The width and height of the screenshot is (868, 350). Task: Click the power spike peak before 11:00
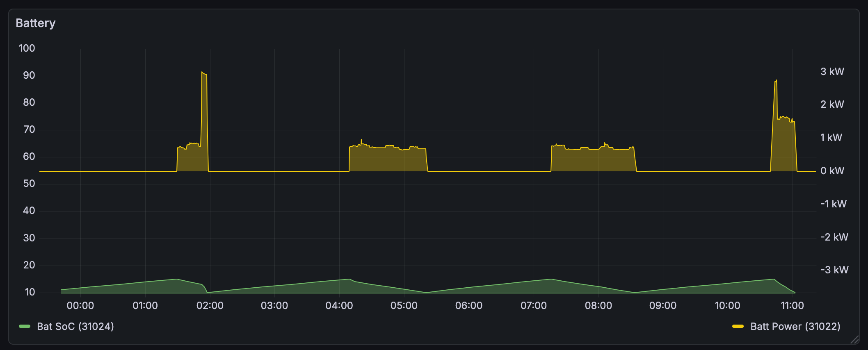click(775, 81)
